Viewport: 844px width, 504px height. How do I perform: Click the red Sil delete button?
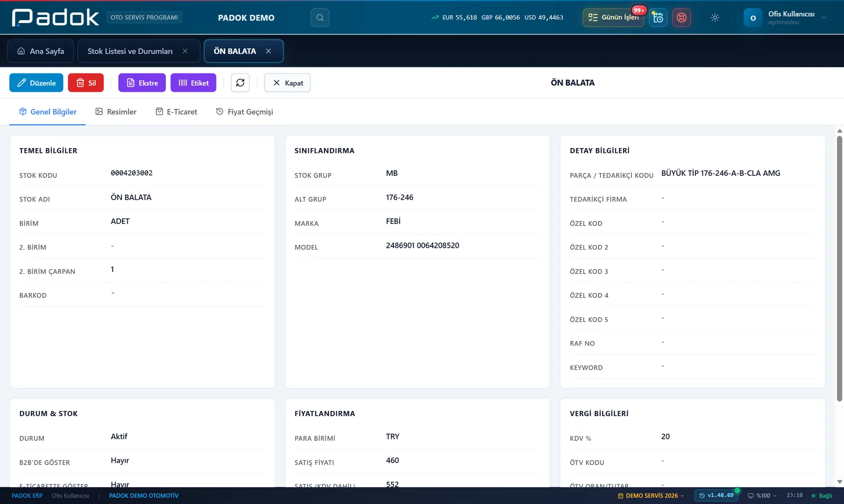coord(86,83)
